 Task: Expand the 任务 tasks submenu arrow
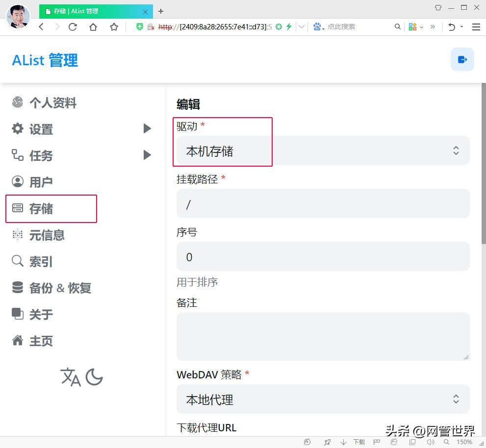coord(147,154)
